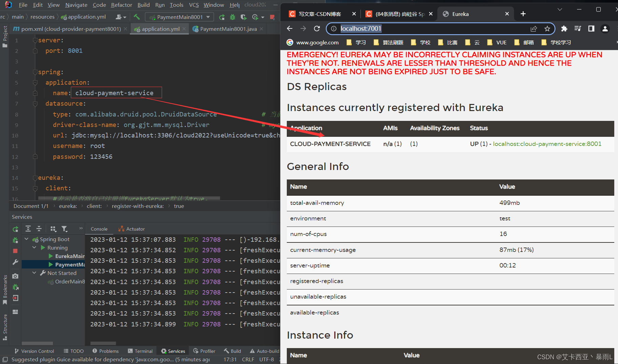Open the Version Control tool window

pos(34,351)
